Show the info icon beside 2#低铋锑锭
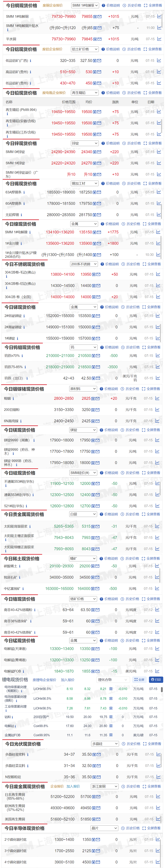This screenshot has height=868, width=165. pos(24,316)
